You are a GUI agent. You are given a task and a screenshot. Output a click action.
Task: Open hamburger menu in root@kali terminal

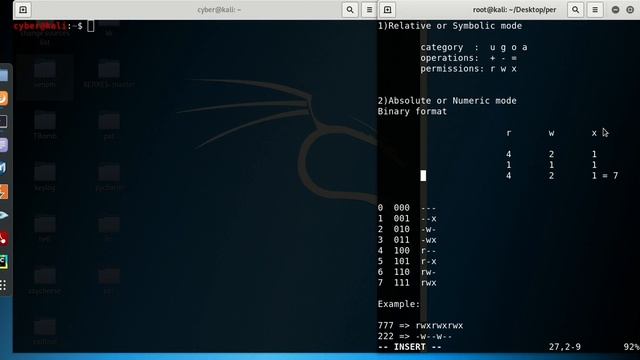click(x=595, y=9)
